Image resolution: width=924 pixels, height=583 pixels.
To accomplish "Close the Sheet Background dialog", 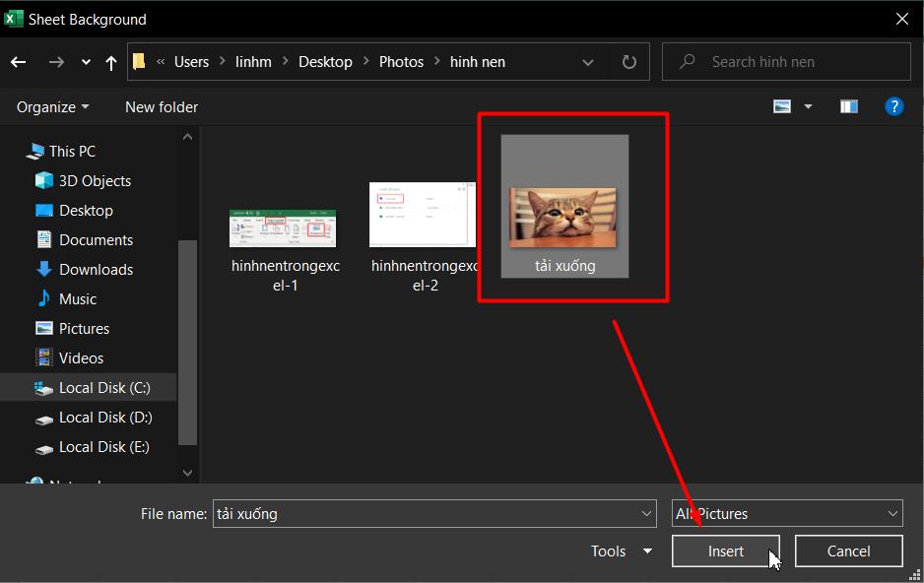I will click(901, 19).
